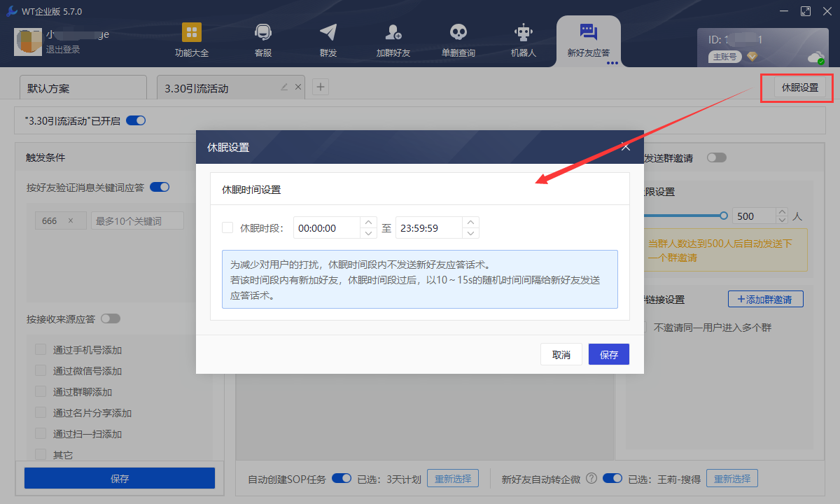Click 重新选择 next to 3天计划
This screenshot has height=504, width=840.
tap(453, 479)
